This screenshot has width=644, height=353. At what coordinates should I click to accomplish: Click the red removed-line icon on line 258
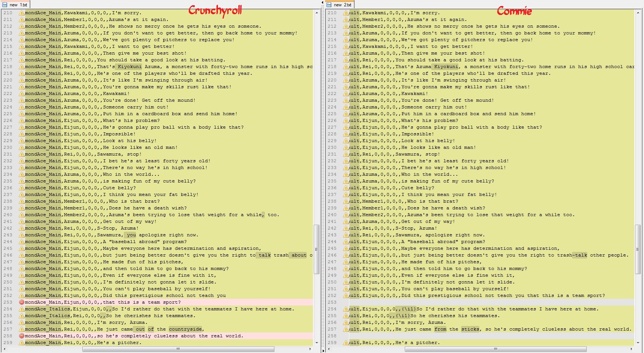click(21, 336)
